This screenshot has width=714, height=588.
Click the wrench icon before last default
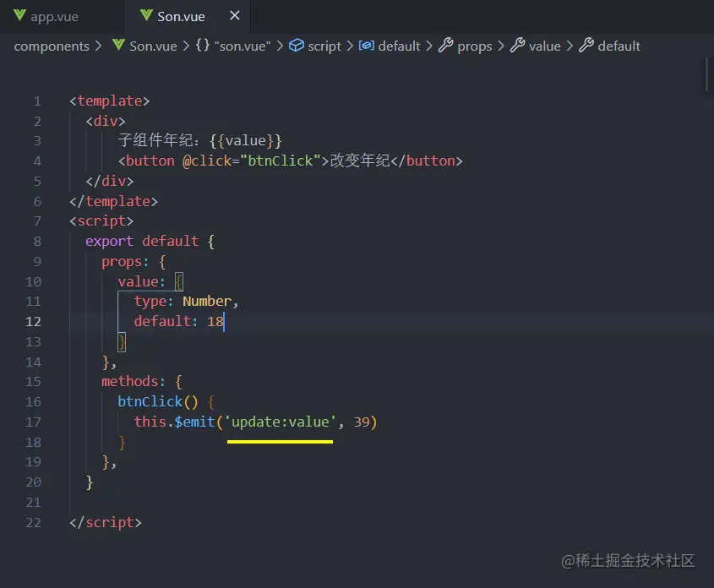tap(586, 45)
